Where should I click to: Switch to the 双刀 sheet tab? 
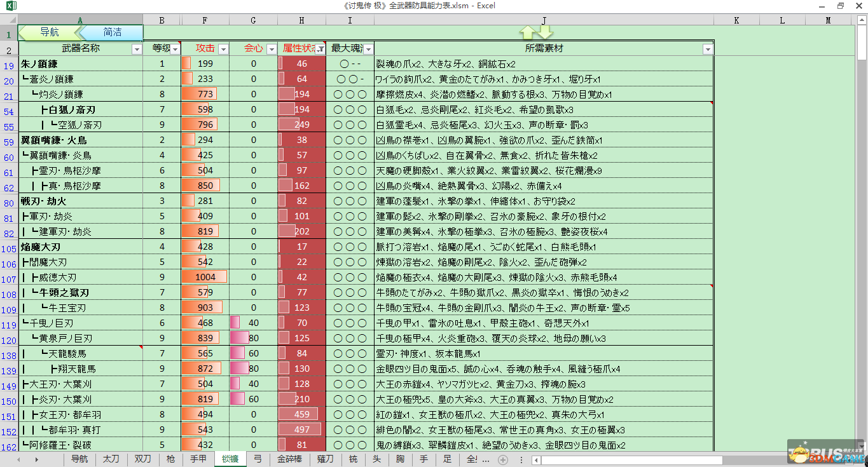tap(142, 459)
